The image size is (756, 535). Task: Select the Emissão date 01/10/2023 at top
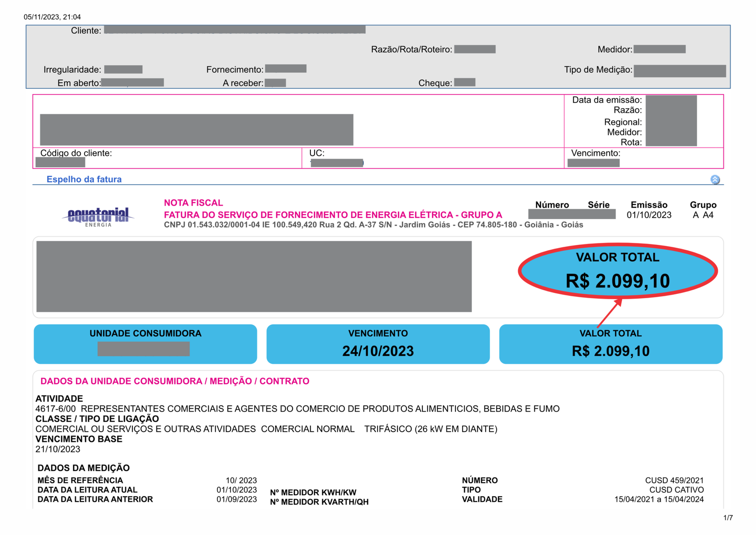point(649,215)
